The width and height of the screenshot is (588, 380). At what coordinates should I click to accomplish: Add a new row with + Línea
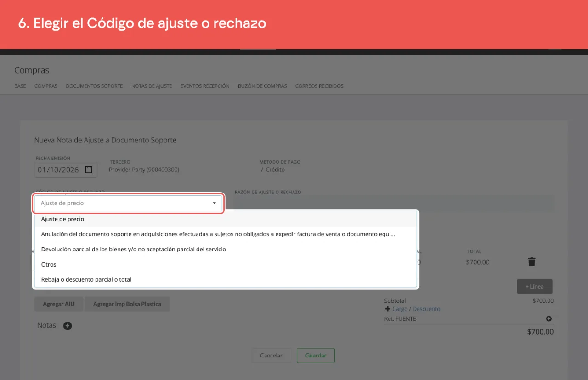(x=535, y=286)
